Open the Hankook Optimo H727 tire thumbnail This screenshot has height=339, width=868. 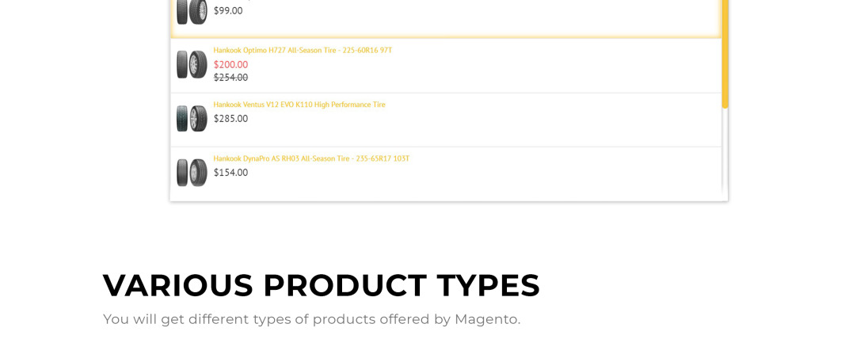[x=192, y=64]
